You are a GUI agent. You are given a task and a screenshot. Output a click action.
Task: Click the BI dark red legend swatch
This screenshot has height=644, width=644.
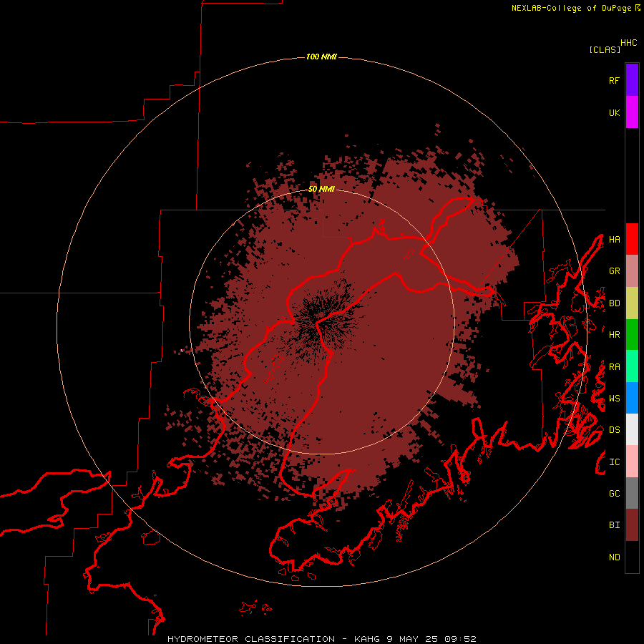(632, 525)
